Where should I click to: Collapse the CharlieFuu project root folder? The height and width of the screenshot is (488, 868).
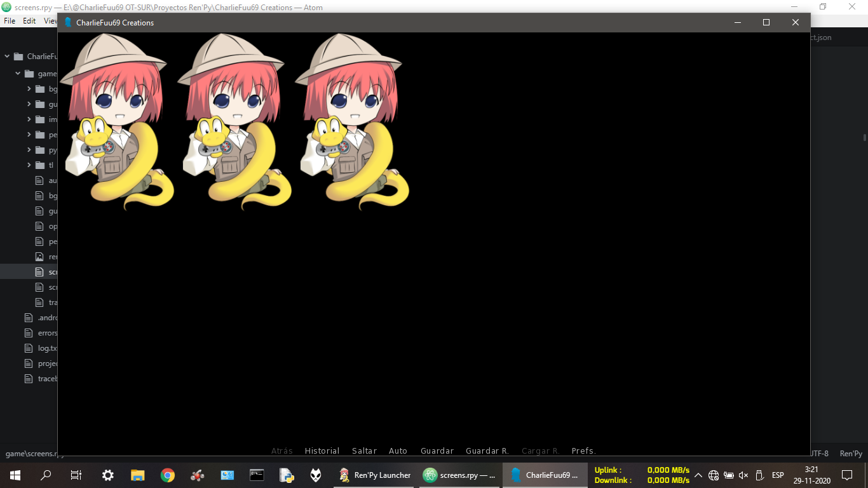point(8,56)
